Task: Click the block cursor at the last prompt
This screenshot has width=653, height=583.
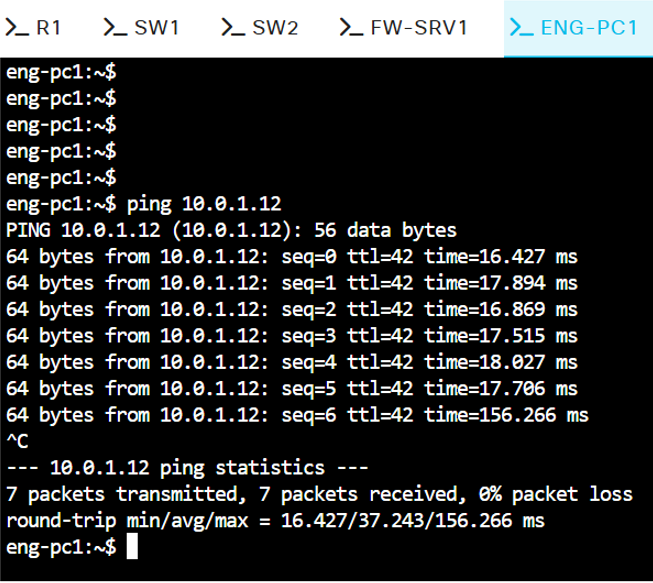Action: [132, 547]
